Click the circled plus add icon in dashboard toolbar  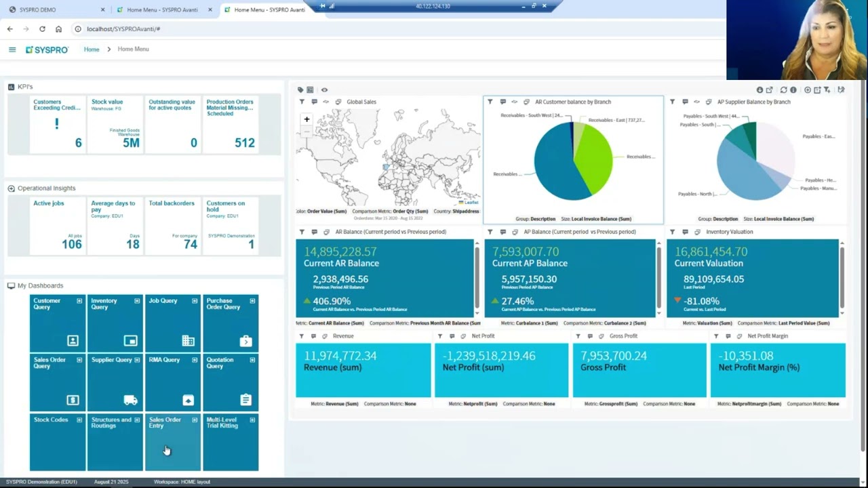807,89
